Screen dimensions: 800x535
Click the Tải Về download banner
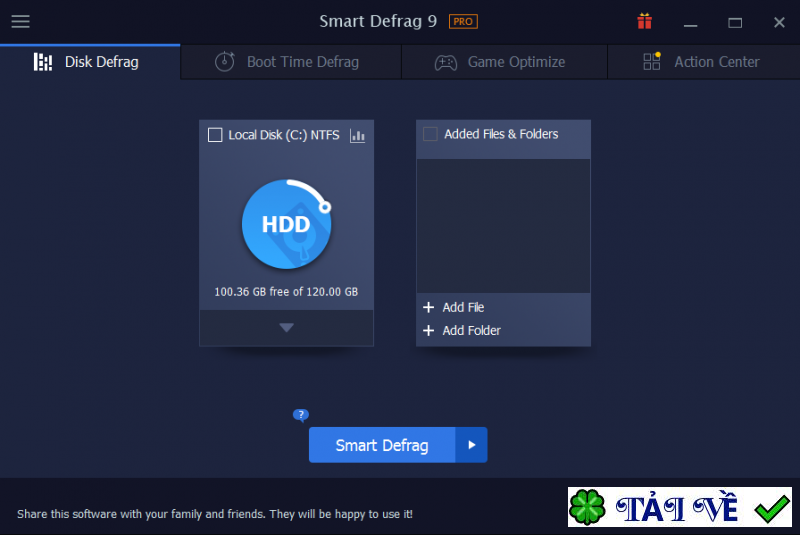click(x=680, y=507)
